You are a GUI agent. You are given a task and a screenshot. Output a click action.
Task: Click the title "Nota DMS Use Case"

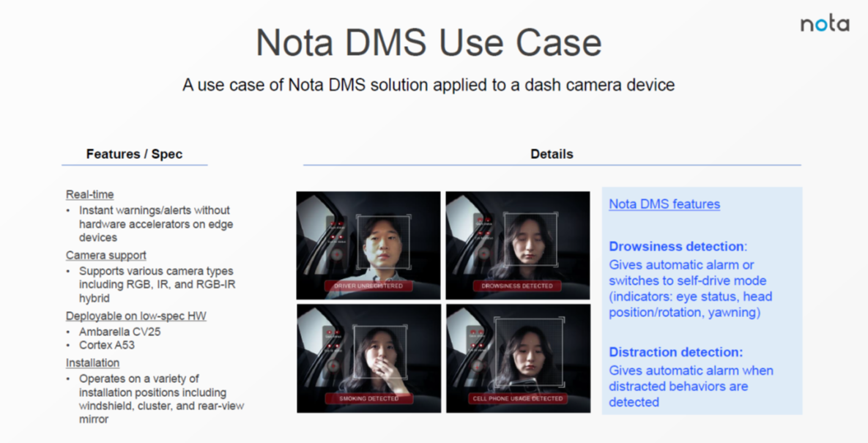click(x=429, y=42)
